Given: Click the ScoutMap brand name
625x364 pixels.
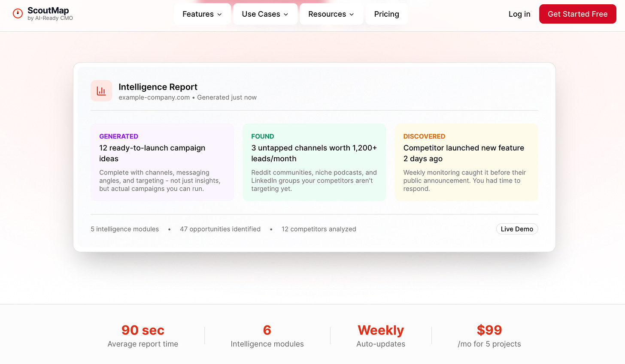Looking at the screenshot, I should click(x=48, y=10).
